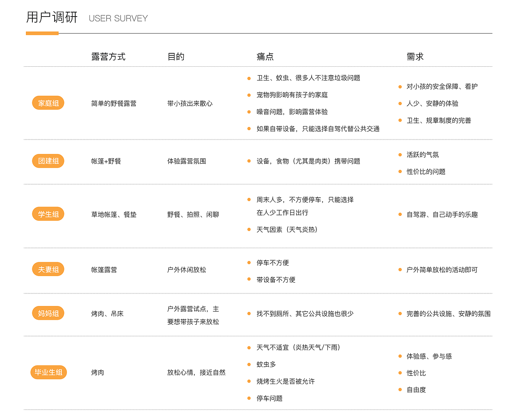
Task: Click 性价比 in the 毕业生组 row
Action: (416, 373)
